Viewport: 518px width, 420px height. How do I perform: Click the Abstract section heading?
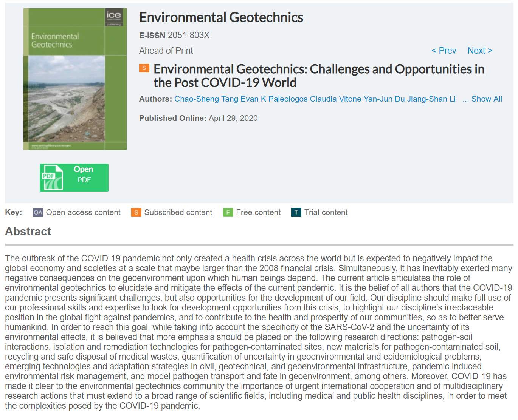coord(28,232)
